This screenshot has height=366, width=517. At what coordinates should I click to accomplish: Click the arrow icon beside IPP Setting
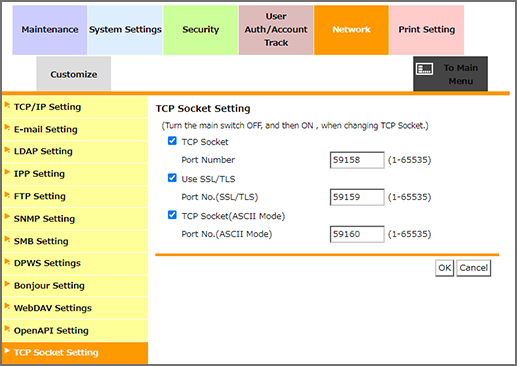(7, 172)
